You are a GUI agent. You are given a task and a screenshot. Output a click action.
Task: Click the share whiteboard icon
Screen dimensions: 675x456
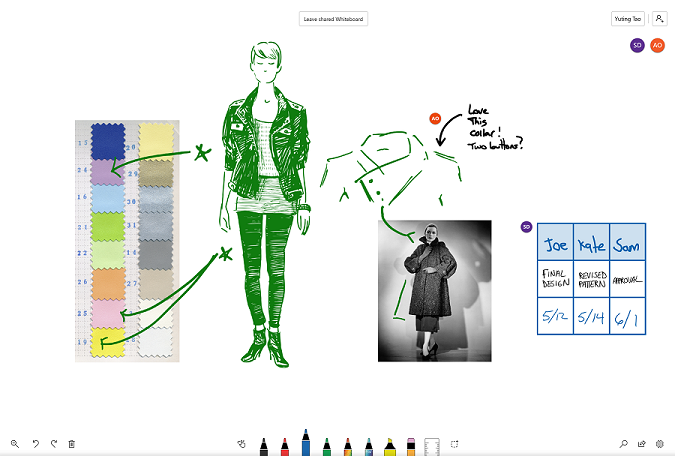click(x=641, y=443)
